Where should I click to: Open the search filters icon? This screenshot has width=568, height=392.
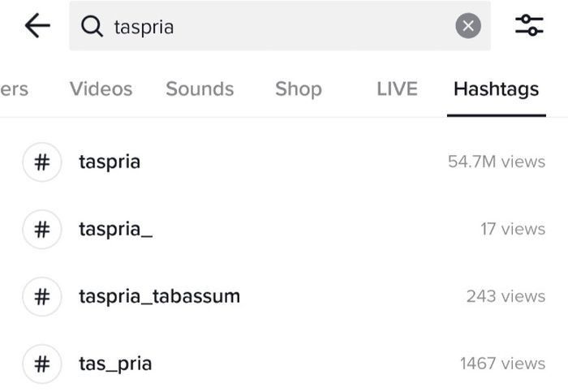tap(530, 26)
